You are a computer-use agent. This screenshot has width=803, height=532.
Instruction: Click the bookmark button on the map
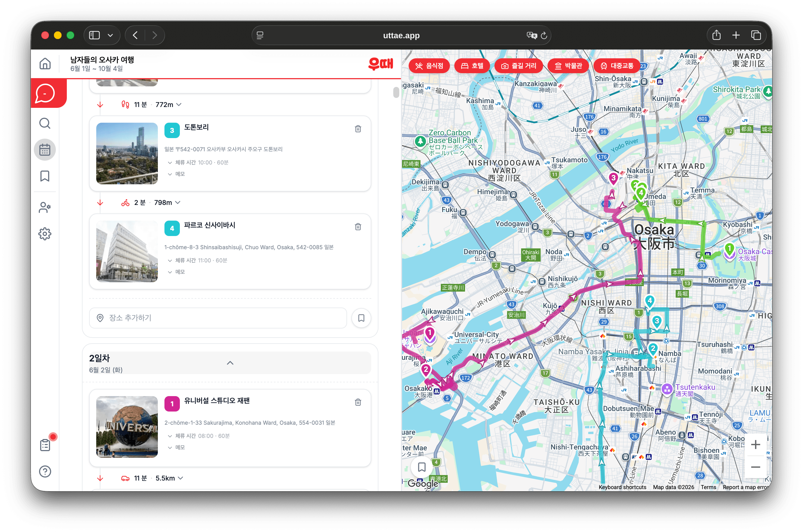point(422,467)
